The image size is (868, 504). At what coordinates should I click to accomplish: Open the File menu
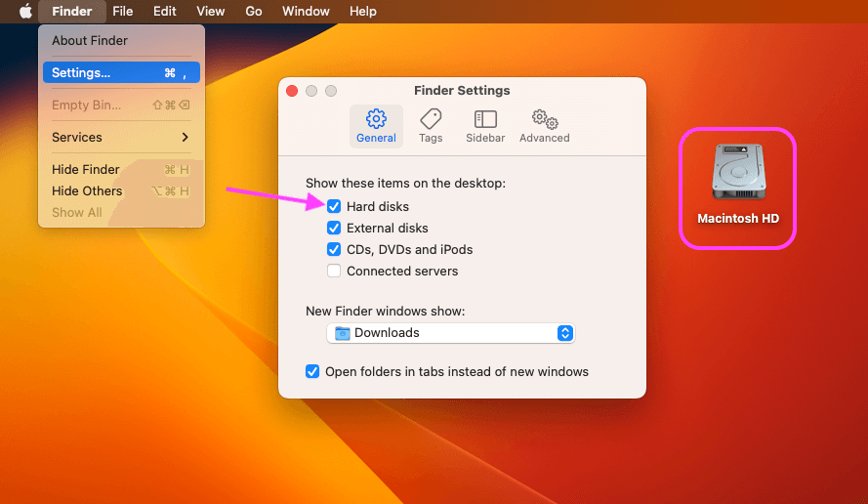pos(122,11)
